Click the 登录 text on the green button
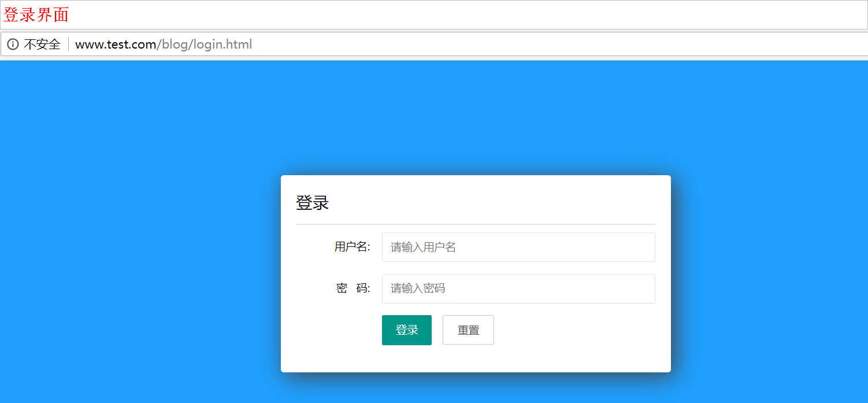The width and height of the screenshot is (868, 403). tap(406, 330)
